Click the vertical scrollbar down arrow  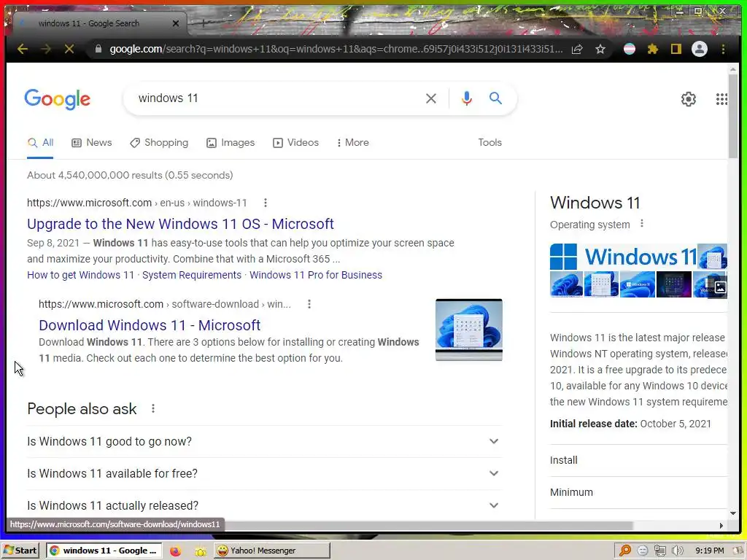pos(733,513)
